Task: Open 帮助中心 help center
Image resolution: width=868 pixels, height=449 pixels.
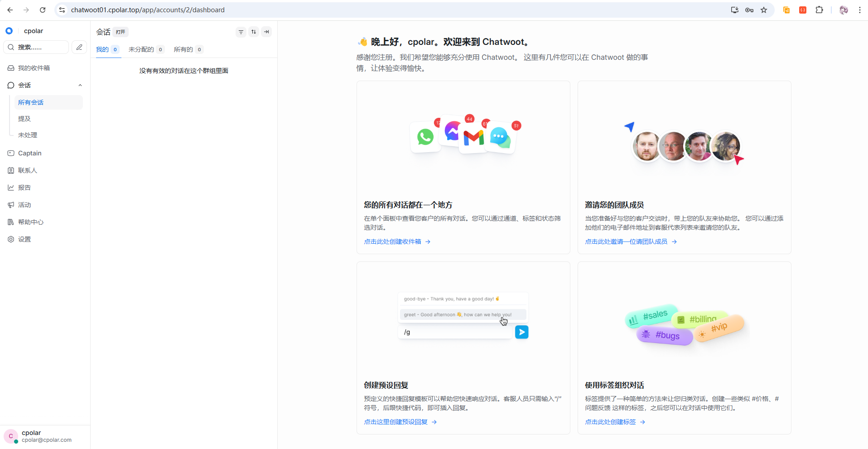Action: [x=31, y=222]
